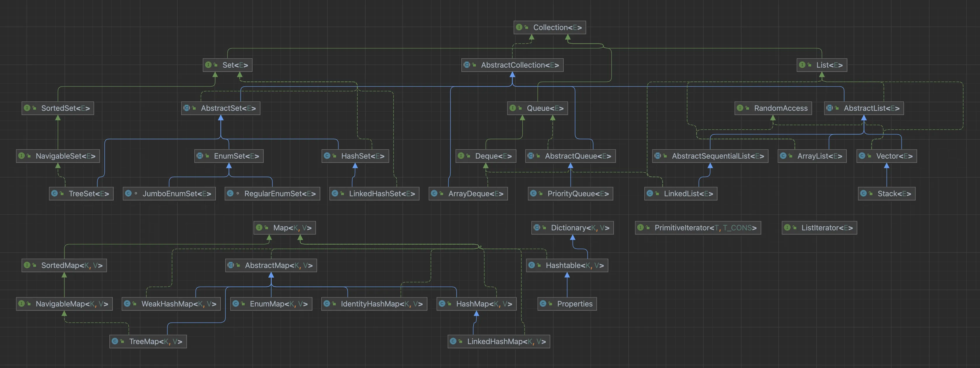980x368 pixels.
Task: Click the class icon on the TreeMap<K, V> node
Action: (x=115, y=341)
